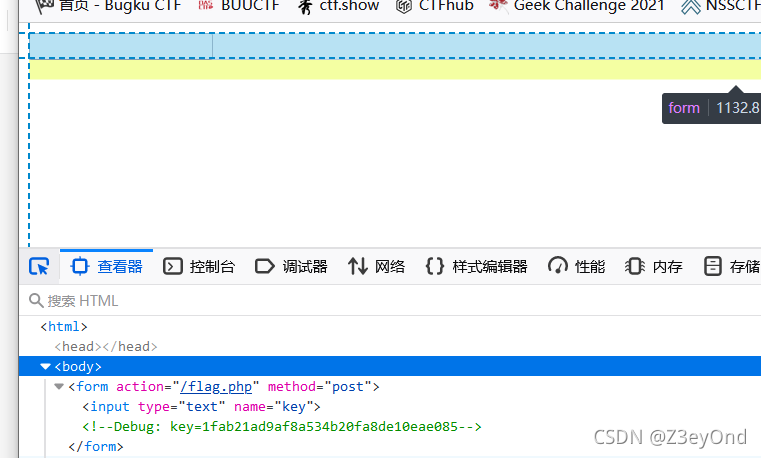Select the head element row
This screenshot has height=458, width=761.
390,346
